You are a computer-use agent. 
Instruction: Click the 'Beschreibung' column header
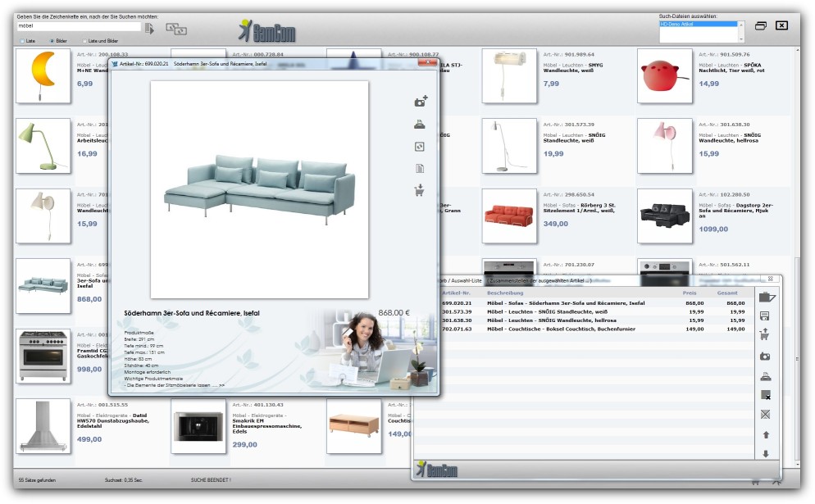coord(505,293)
